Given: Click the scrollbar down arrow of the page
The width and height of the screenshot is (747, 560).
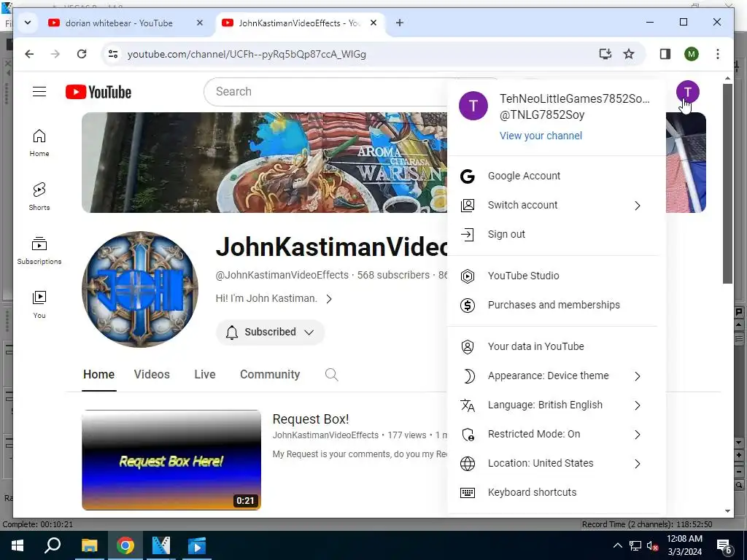Looking at the screenshot, I should pyautogui.click(x=727, y=511).
